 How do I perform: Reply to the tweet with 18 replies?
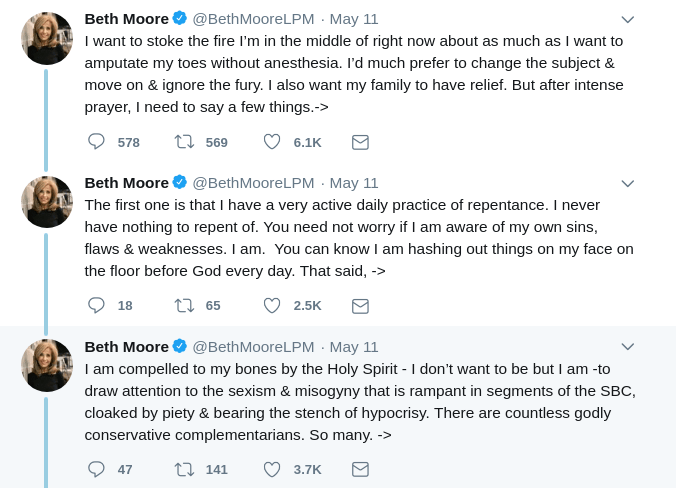[96, 305]
